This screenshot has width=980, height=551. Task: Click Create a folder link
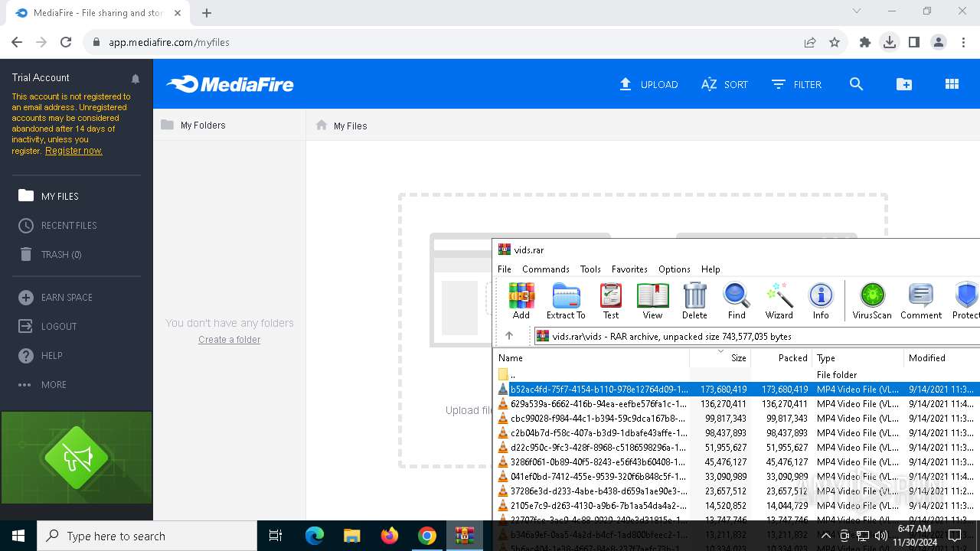229,340
